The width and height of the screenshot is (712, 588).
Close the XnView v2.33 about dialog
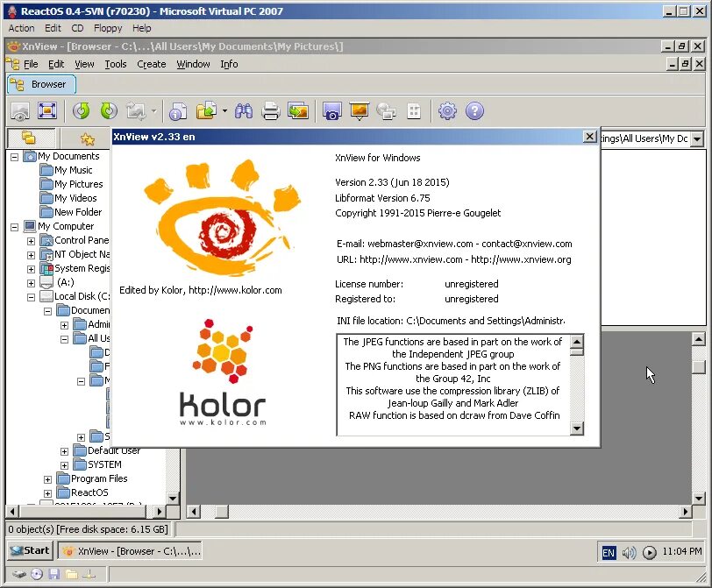pyautogui.click(x=589, y=137)
